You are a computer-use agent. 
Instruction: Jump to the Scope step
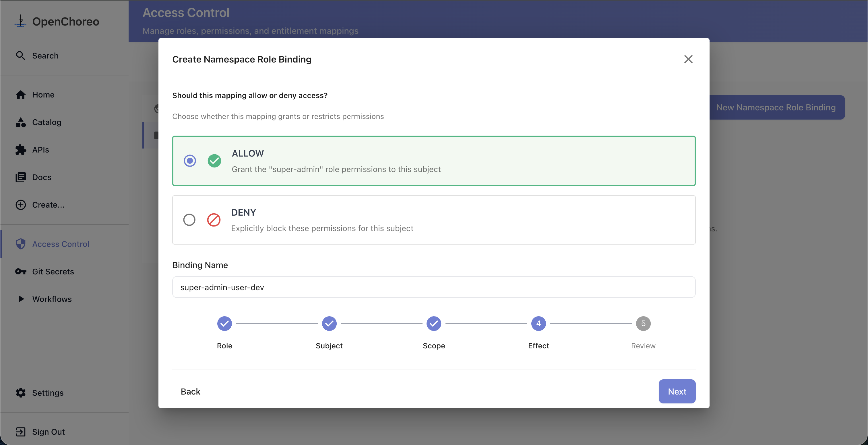point(434,323)
